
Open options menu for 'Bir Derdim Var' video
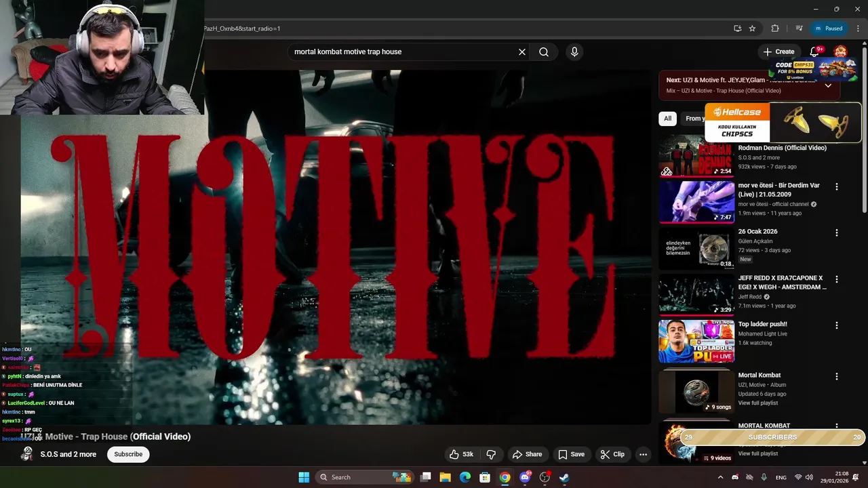[x=836, y=186]
